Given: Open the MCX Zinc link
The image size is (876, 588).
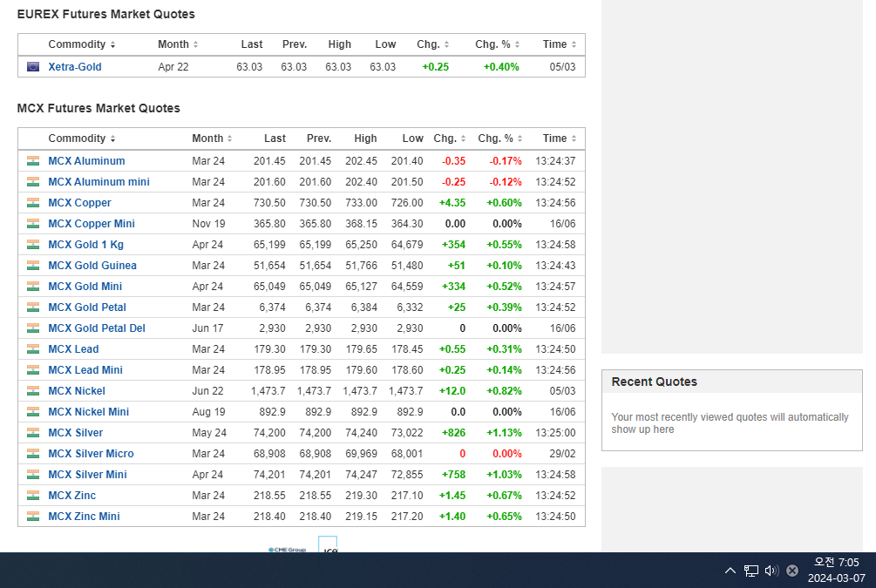Looking at the screenshot, I should point(72,496).
